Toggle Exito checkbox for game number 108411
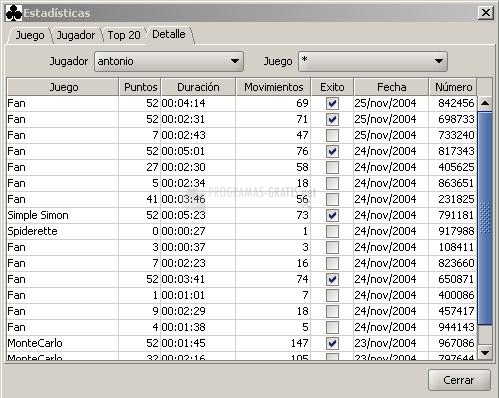Screen dimensions: 499x398 pos(332,247)
